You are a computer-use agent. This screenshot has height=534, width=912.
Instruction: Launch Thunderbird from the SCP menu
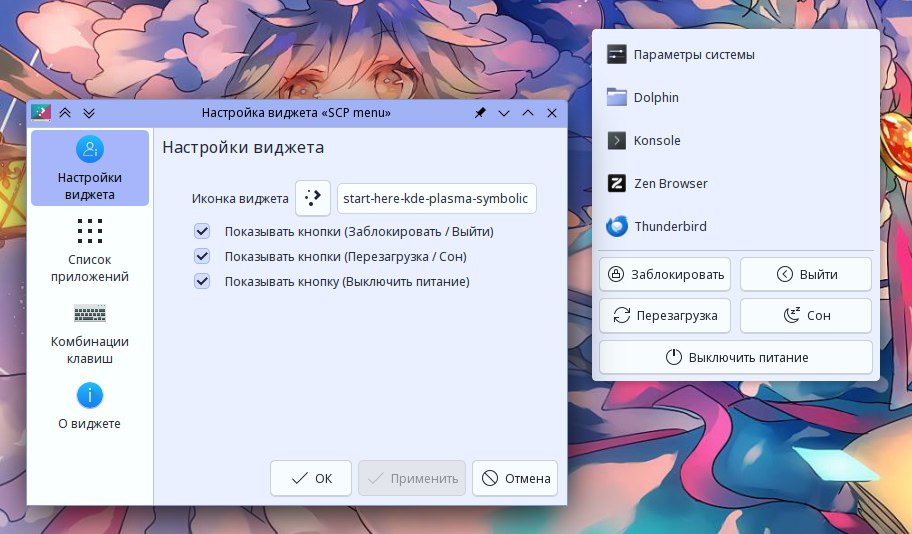click(736, 226)
